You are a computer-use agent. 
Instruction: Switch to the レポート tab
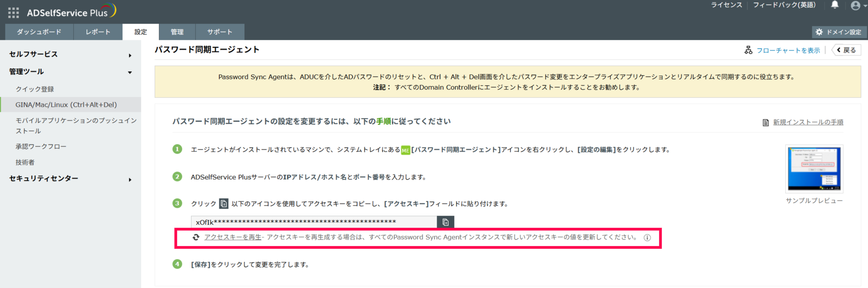(x=98, y=32)
